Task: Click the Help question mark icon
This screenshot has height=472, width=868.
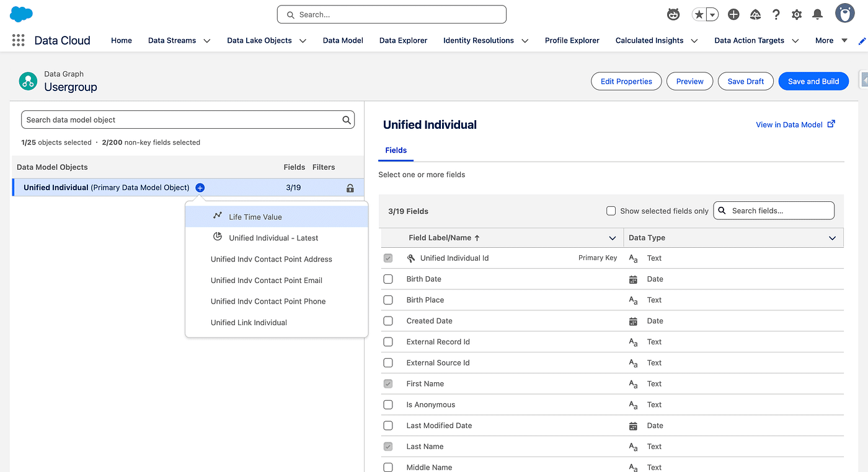Action: (776, 14)
